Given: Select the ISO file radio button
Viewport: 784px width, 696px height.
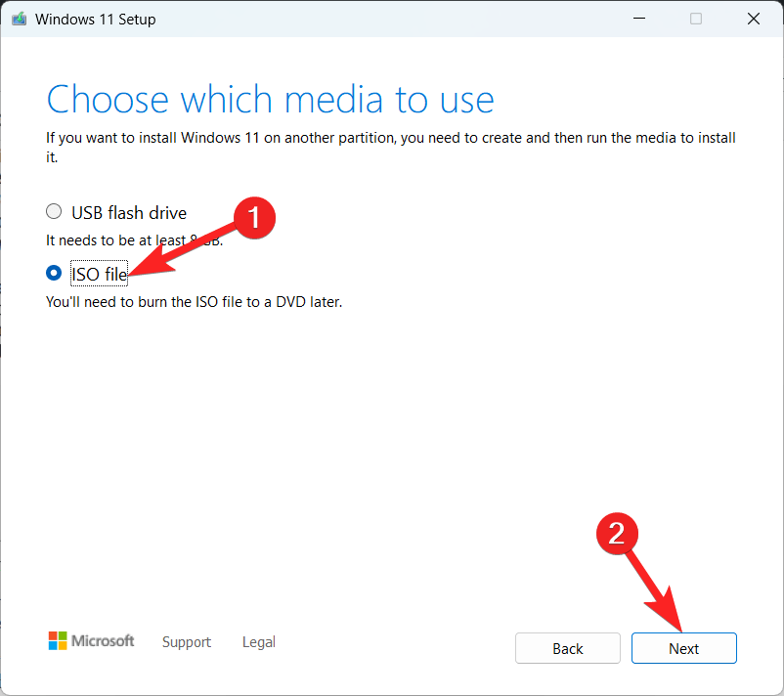Looking at the screenshot, I should pos(54,274).
